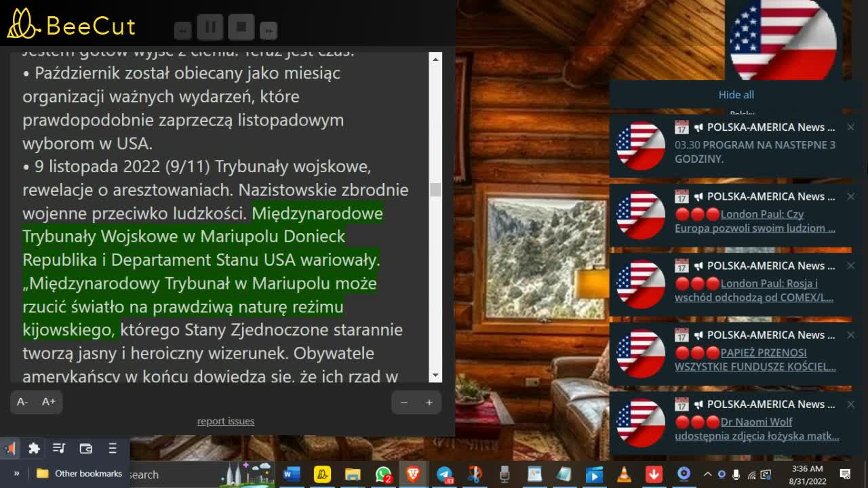
Task: Open Telegram from the taskbar
Action: 444,474
